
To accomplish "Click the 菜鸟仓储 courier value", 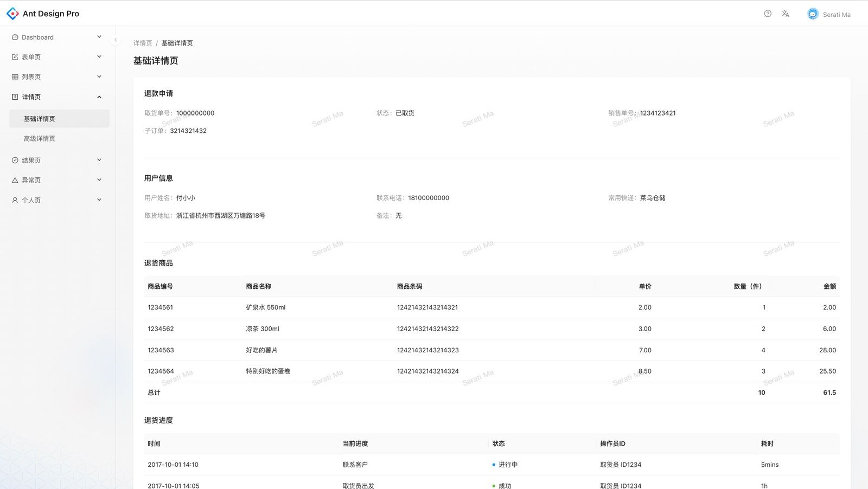I will point(653,198).
